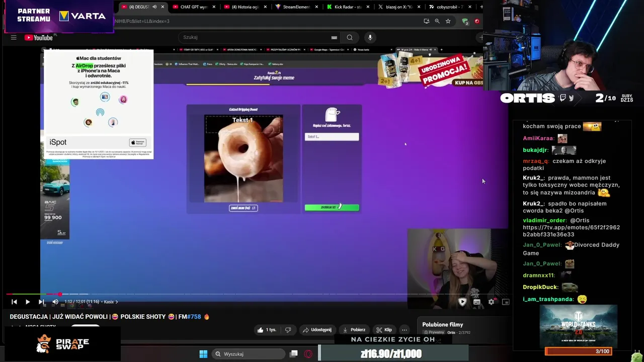644x362 pixels.
Task: Open the 7tv.app emote link in chat
Action: click(571, 231)
